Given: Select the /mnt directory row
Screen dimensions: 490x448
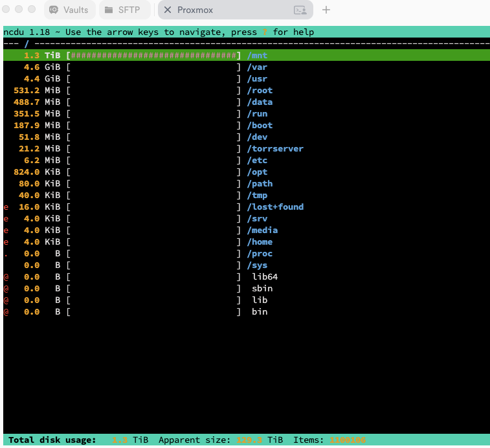Looking at the screenshot, I should pos(257,56).
